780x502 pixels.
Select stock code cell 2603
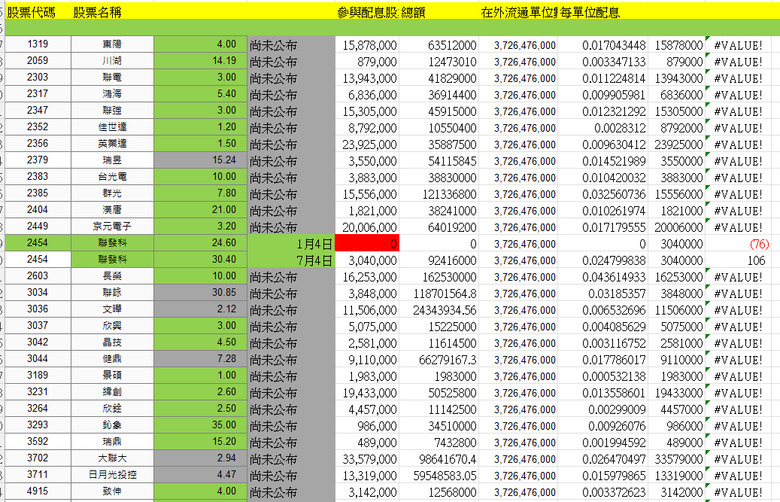point(38,276)
